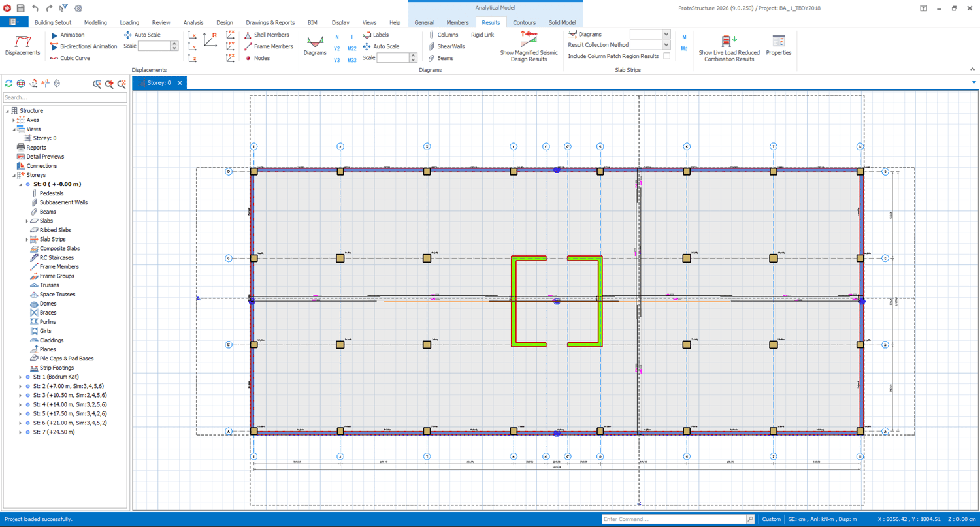This screenshot has width=980, height=527.
Task: Collapse the ribbon with the chevron
Action: (972, 69)
